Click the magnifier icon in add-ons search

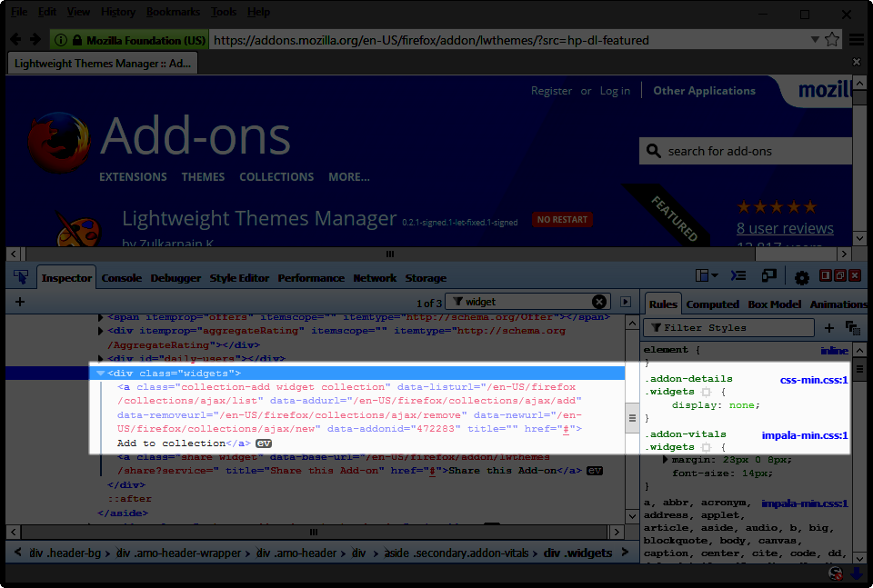coord(654,151)
